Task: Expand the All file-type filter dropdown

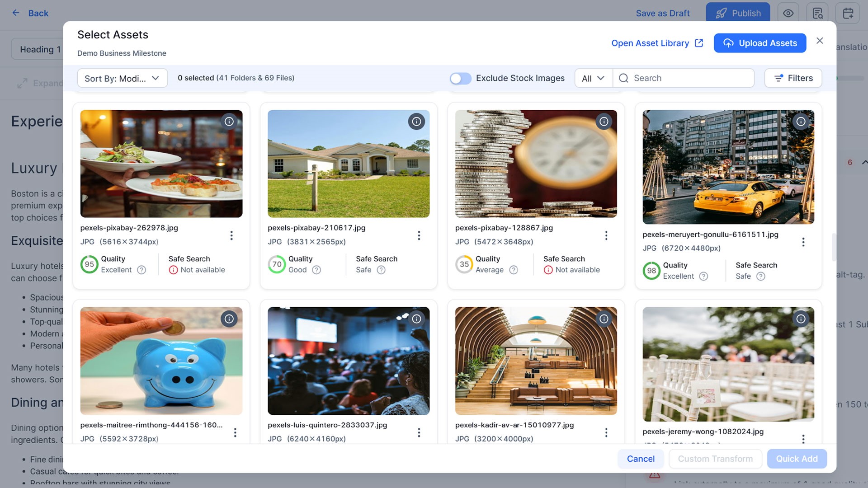Action: click(593, 78)
